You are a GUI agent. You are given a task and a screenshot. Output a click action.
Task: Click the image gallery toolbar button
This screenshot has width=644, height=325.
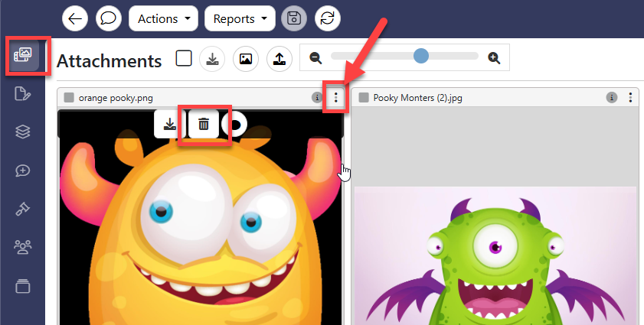(x=246, y=59)
